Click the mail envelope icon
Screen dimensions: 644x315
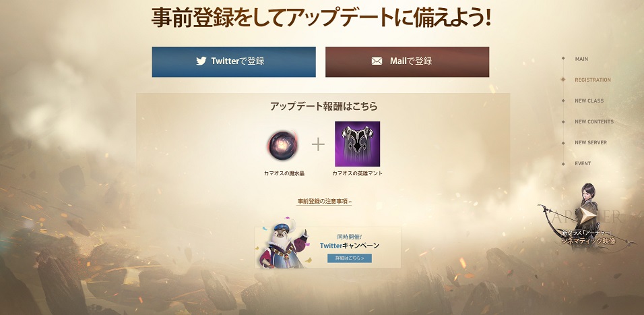pyautogui.click(x=377, y=61)
